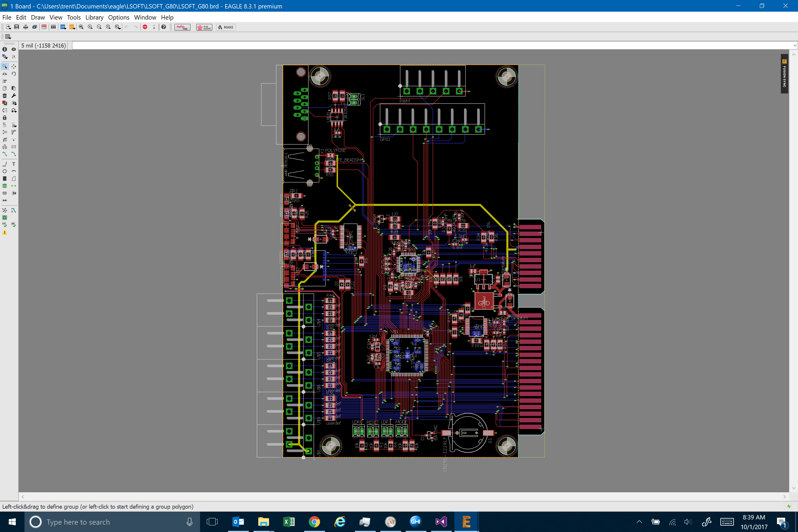Open the Library menu
The image size is (798, 532).
[x=94, y=17]
